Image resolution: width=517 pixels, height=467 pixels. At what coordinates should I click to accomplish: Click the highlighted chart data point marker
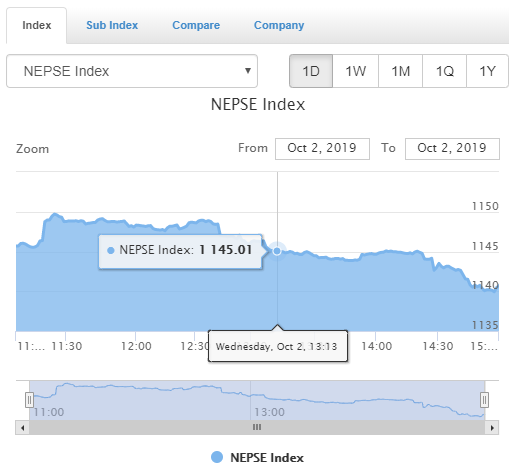pyautogui.click(x=277, y=251)
